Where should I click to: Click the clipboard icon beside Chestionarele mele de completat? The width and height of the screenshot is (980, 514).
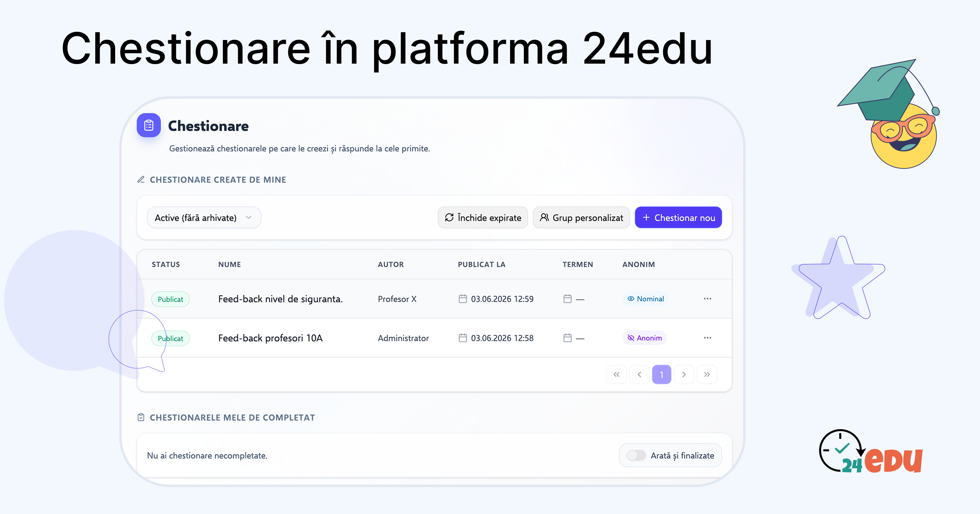coord(141,417)
